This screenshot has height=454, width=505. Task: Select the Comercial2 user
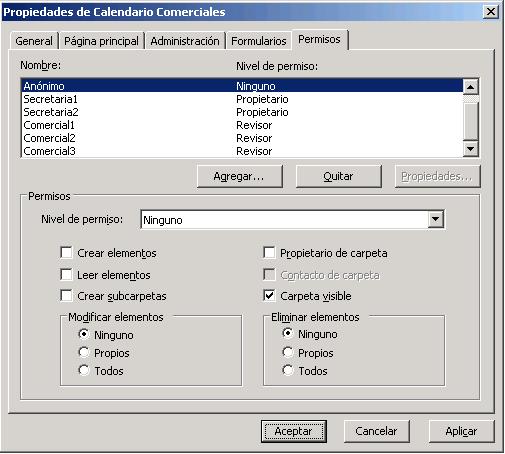pyautogui.click(x=242, y=138)
